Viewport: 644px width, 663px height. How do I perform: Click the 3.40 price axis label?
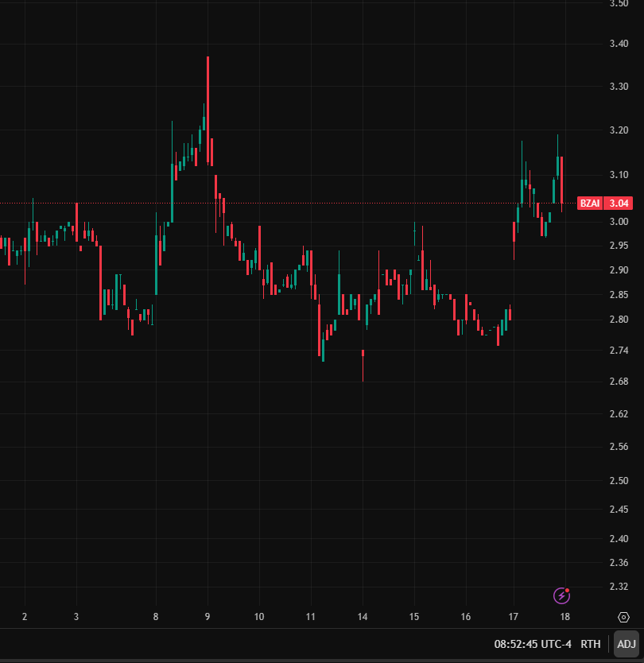pyautogui.click(x=619, y=44)
